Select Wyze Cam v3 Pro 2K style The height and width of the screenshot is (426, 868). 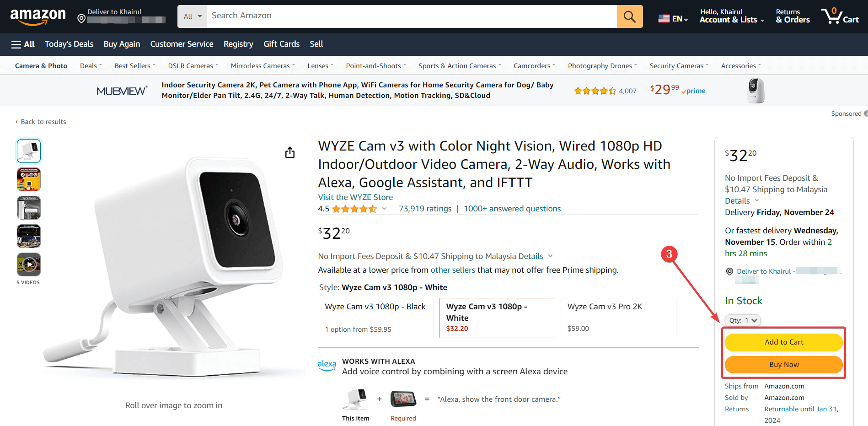[x=618, y=318]
